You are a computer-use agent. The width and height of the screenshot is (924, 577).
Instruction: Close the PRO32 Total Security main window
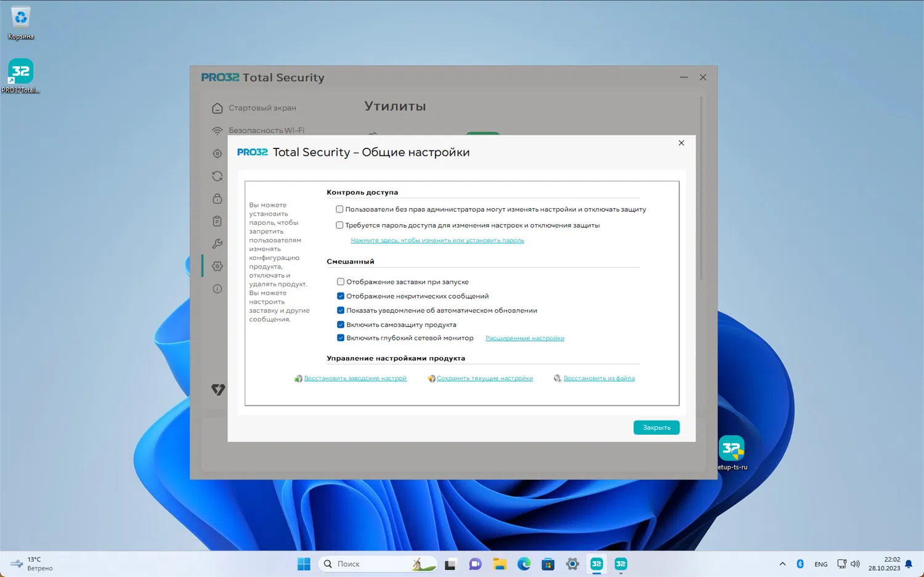point(703,78)
